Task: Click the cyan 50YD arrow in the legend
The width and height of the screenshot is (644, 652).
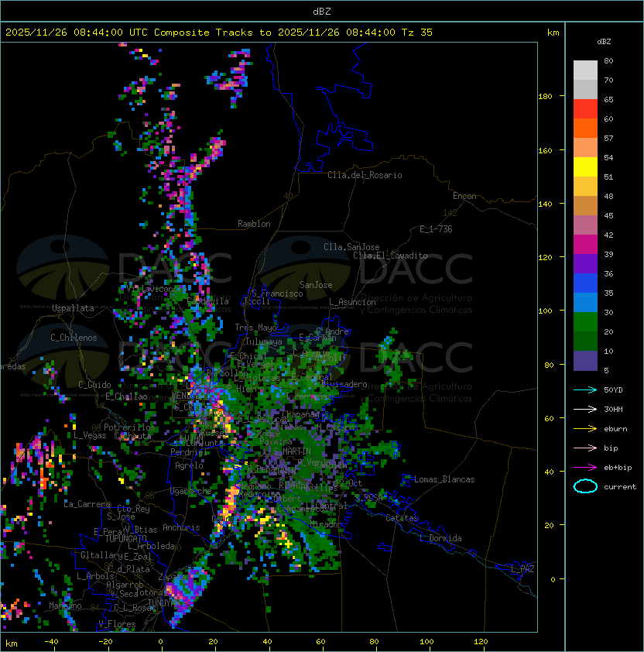Action: [585, 389]
